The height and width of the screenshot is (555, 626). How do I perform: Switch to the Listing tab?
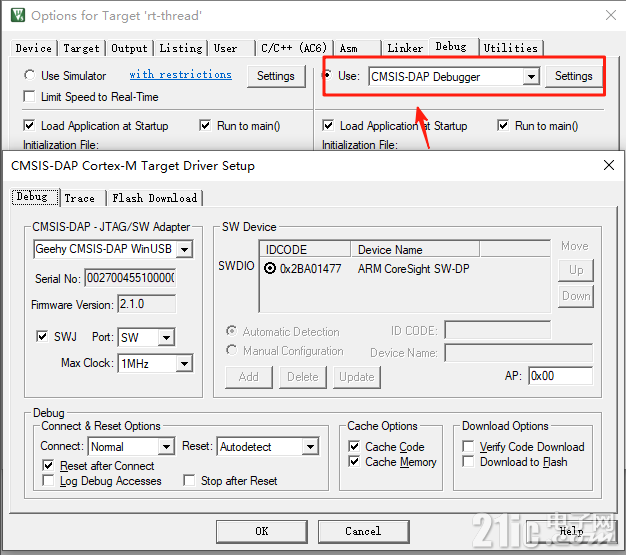click(x=181, y=48)
